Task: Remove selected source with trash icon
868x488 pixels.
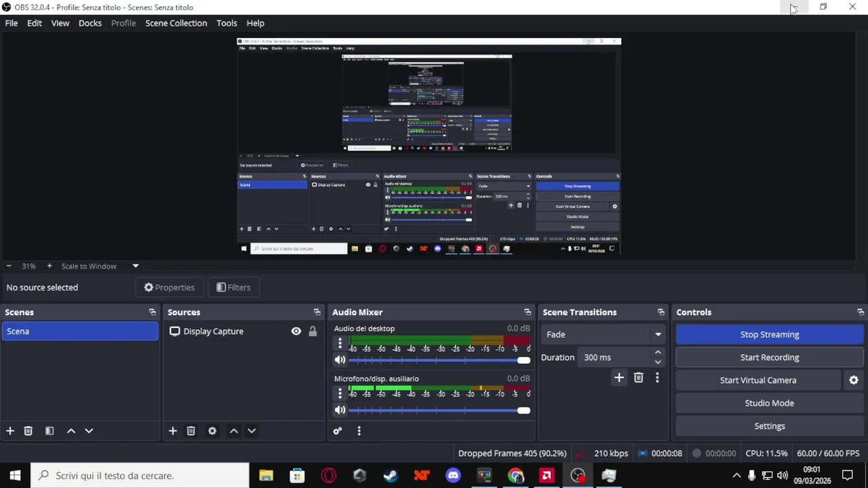Action: coord(191,430)
